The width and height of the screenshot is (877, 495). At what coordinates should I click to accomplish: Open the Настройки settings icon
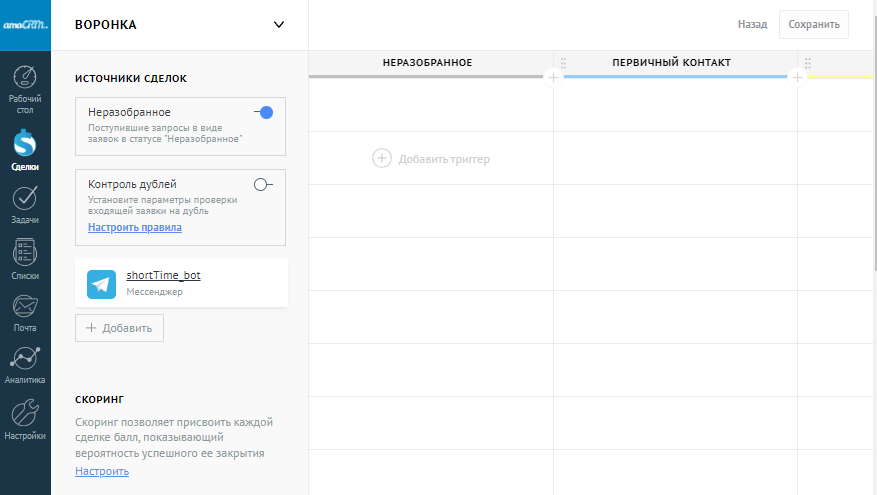pyautogui.click(x=25, y=420)
